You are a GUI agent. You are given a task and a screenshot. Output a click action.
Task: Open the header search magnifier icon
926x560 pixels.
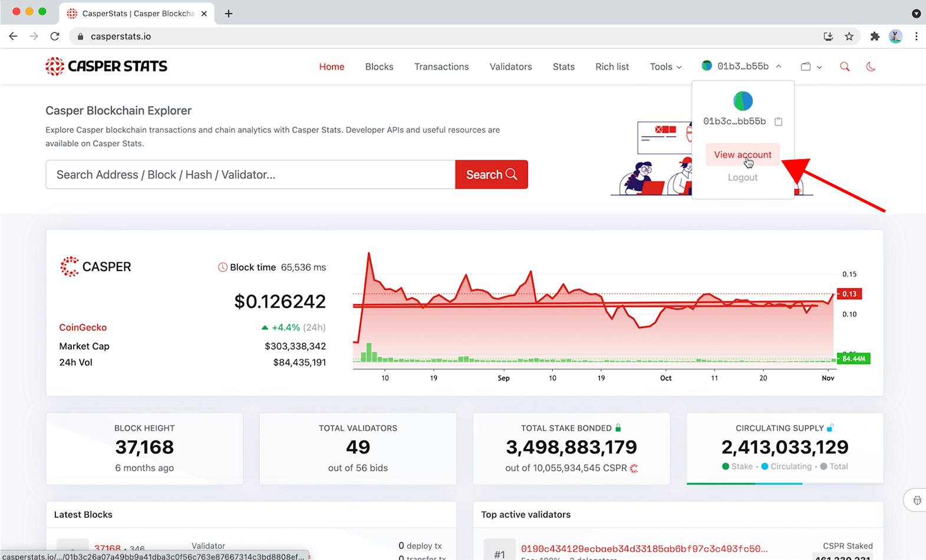pyautogui.click(x=845, y=67)
